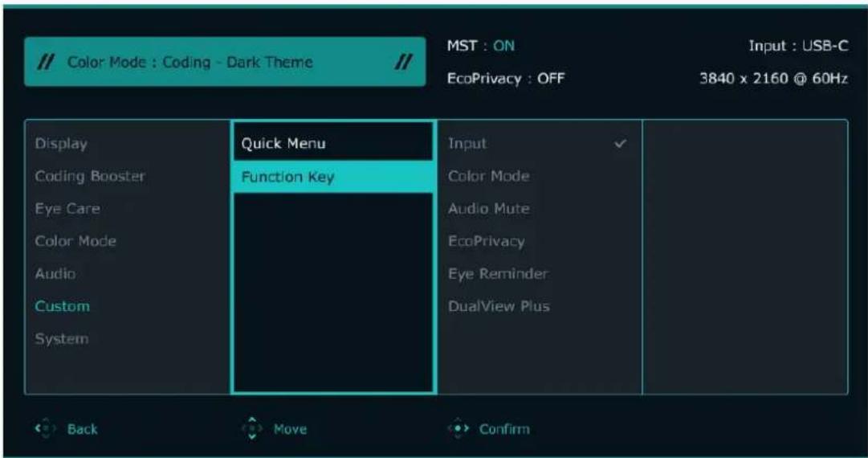The height and width of the screenshot is (458, 868).
Task: Select the highlighted Custom category
Action: 62,306
